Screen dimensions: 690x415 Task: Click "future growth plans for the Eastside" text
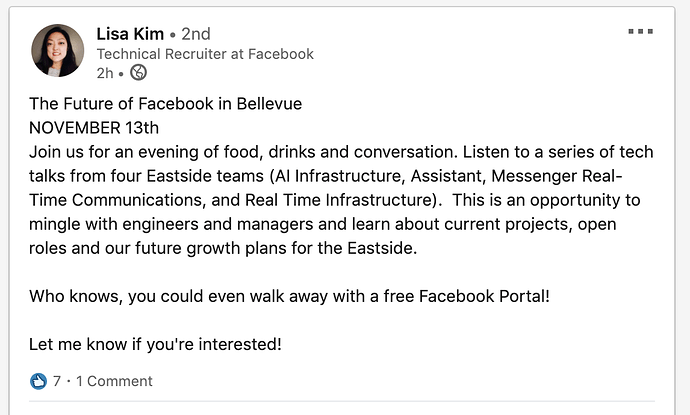coord(275,248)
